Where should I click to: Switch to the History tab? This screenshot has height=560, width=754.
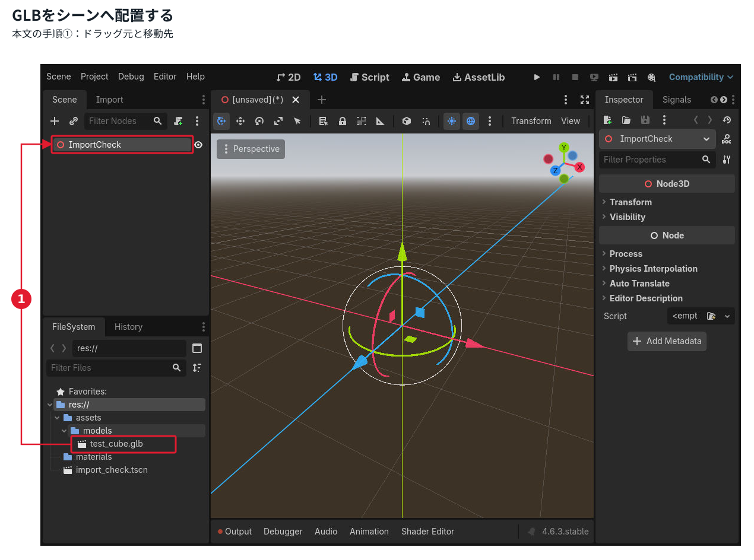(128, 327)
